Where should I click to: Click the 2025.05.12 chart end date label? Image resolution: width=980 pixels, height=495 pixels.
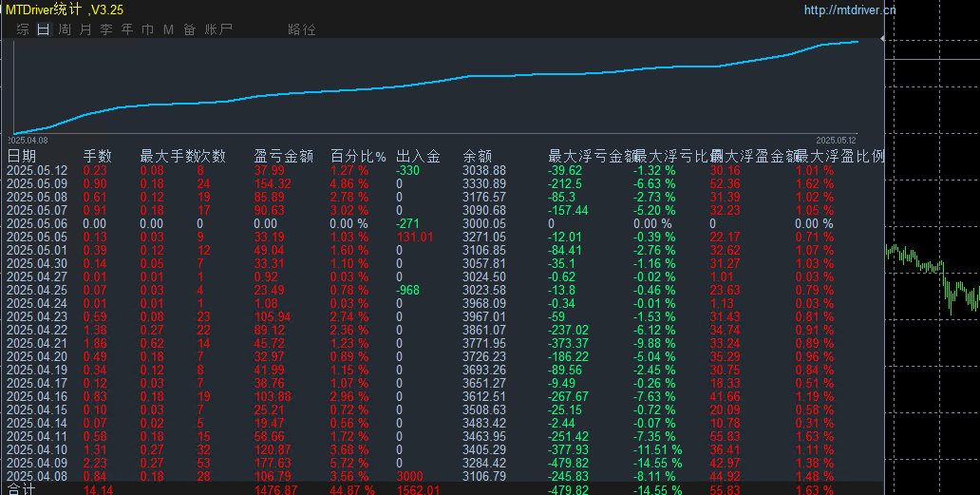click(835, 140)
